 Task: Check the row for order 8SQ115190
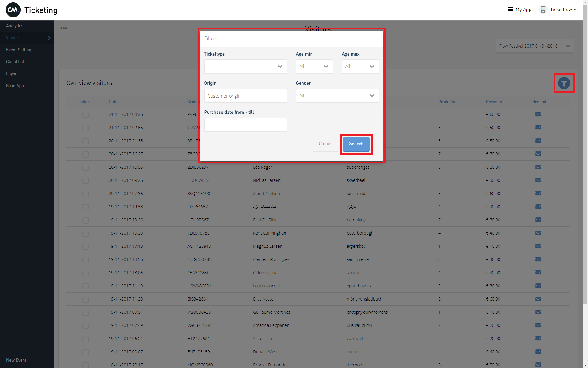(85, 194)
